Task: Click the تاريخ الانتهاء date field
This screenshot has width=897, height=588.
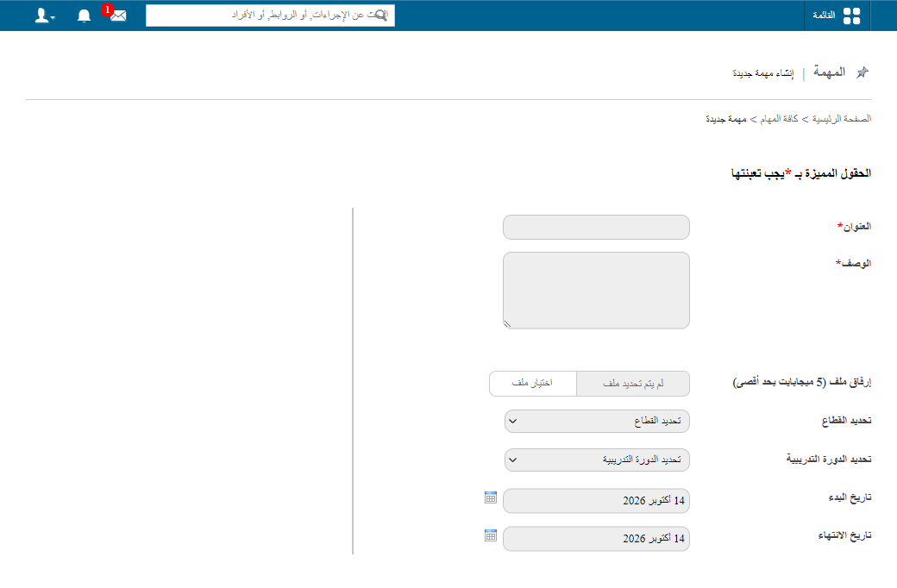Action: click(596, 539)
